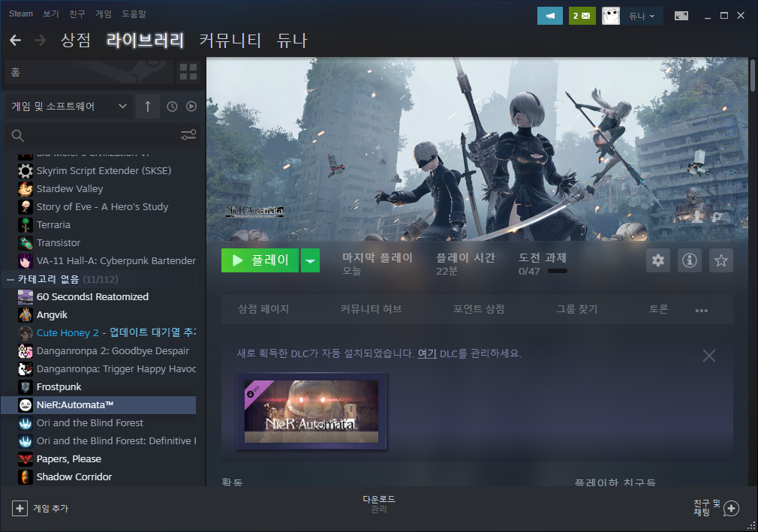Open the 듀나 account dropdown
This screenshot has width=758, height=532.
pos(642,16)
